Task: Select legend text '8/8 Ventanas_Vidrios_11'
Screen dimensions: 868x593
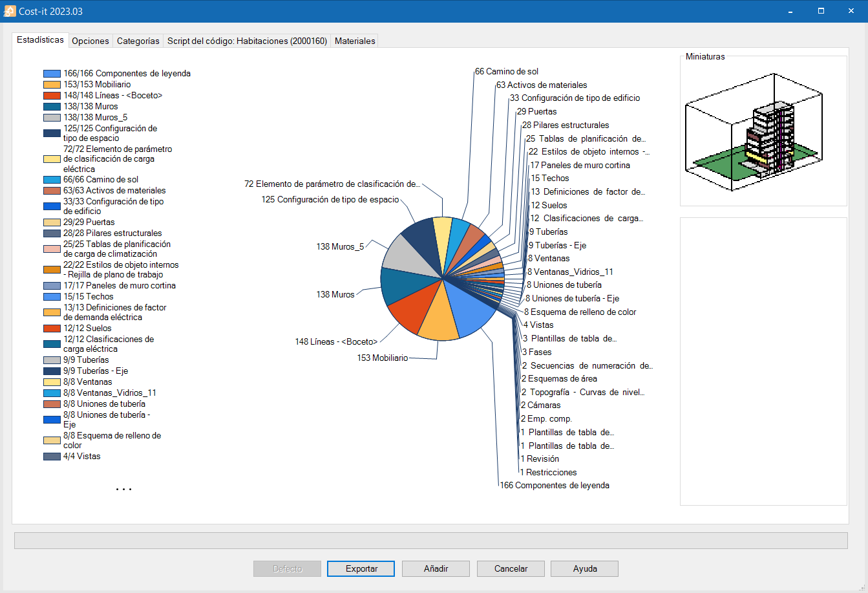Action: coord(110,393)
